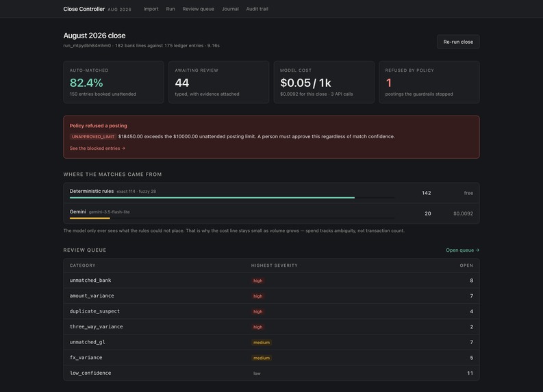Open the Import page in the navigation
Viewport: 543px width, 392px height.
151,9
